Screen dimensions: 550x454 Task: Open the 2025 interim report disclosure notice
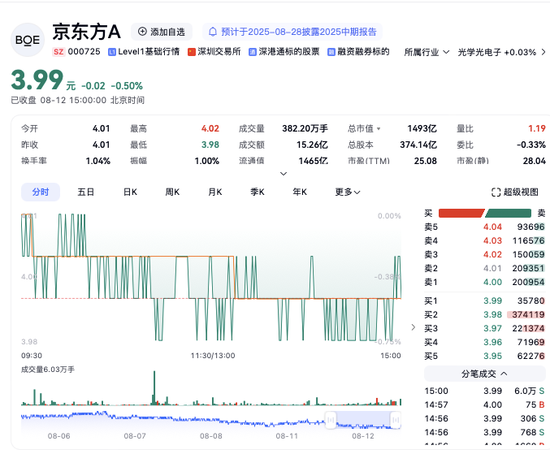point(292,32)
